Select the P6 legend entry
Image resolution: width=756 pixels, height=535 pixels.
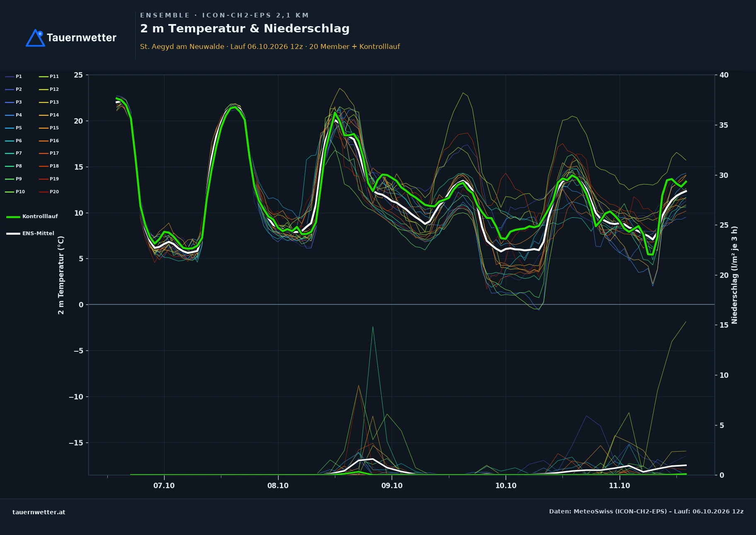click(14, 141)
